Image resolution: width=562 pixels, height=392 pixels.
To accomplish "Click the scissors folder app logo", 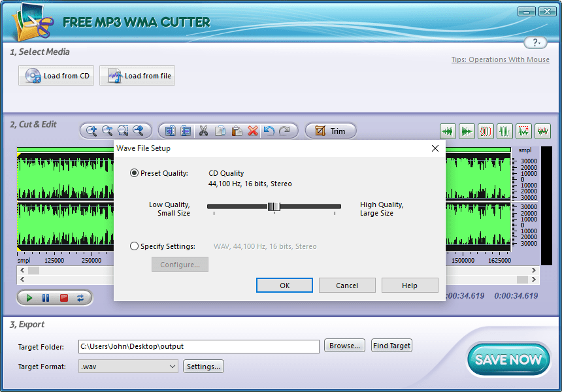I will coord(32,22).
